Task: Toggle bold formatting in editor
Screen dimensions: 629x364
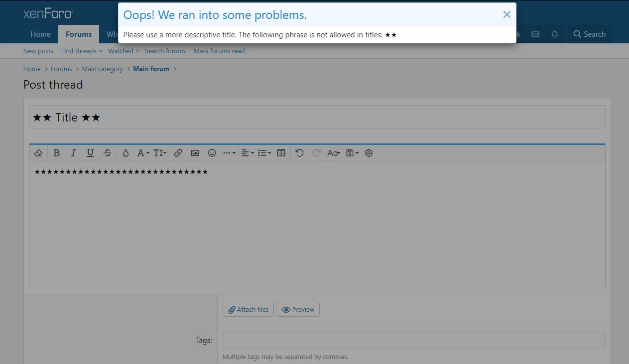Action: pos(57,153)
